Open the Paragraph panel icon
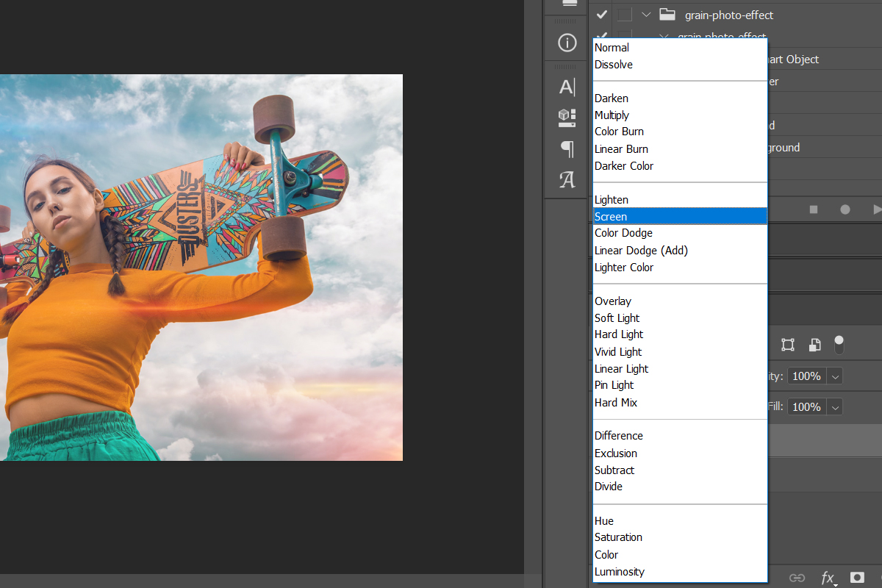 567,149
